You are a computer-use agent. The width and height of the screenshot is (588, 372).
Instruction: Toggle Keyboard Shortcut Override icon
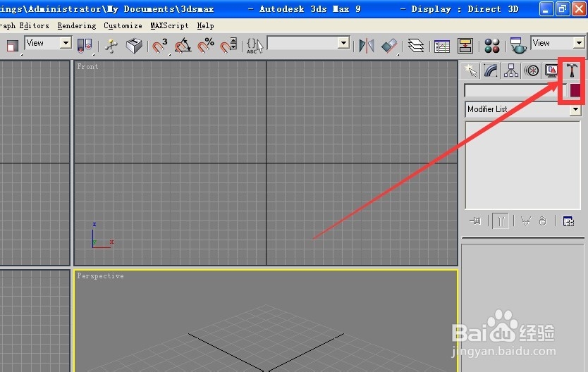tap(134, 46)
